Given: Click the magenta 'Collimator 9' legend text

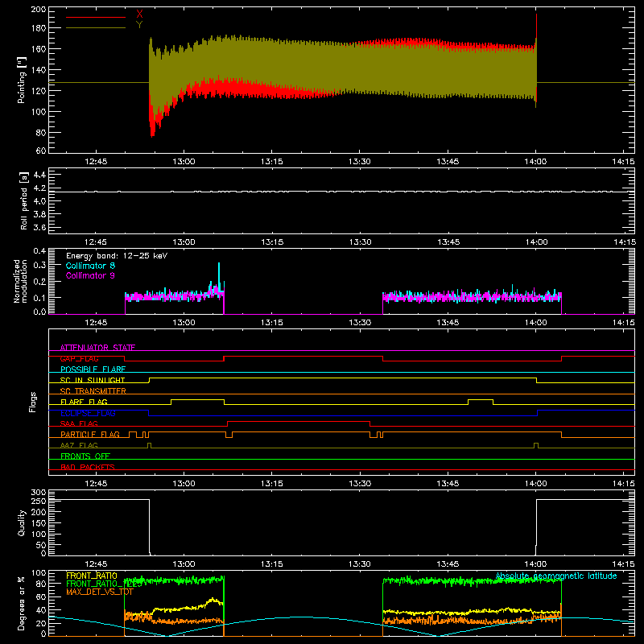Looking at the screenshot, I should [90, 275].
